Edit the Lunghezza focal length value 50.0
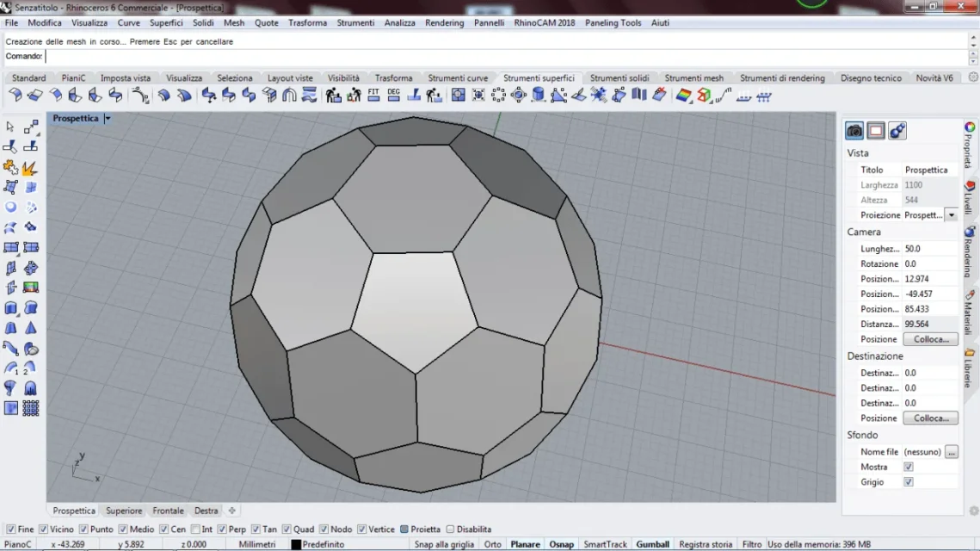 coord(930,249)
